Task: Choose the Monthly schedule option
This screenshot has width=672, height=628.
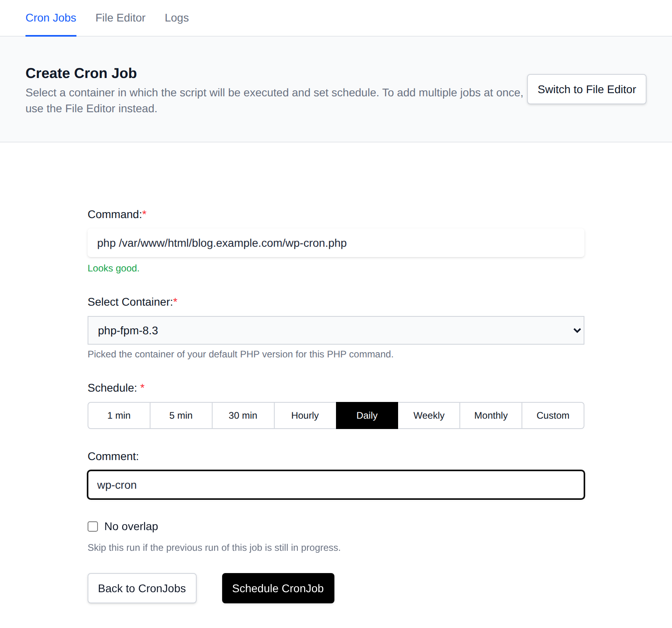Action: coord(491,415)
